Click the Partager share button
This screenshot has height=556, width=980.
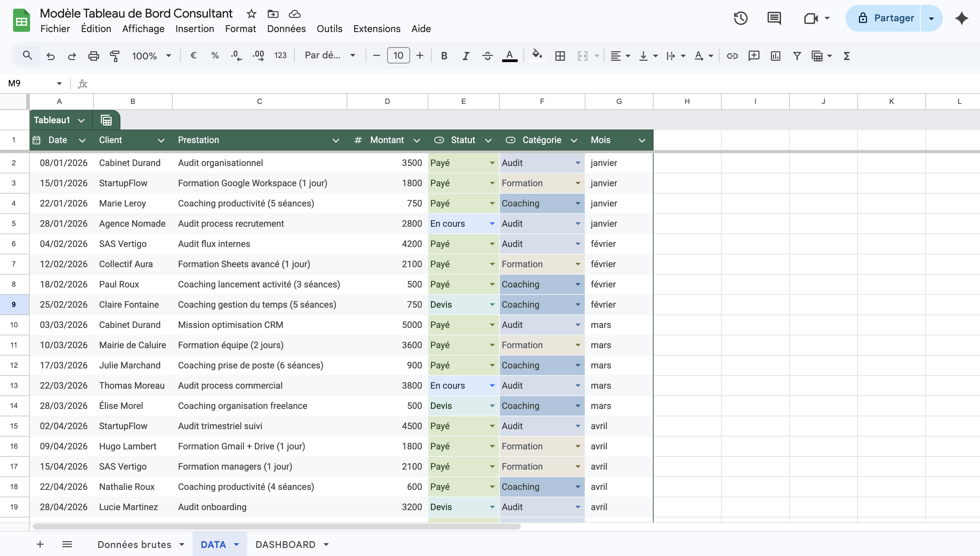[885, 18]
